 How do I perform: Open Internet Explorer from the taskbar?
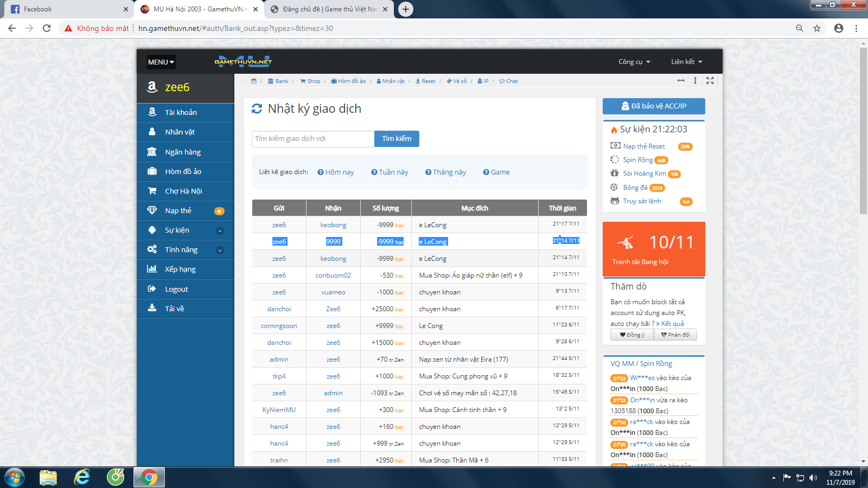82,477
